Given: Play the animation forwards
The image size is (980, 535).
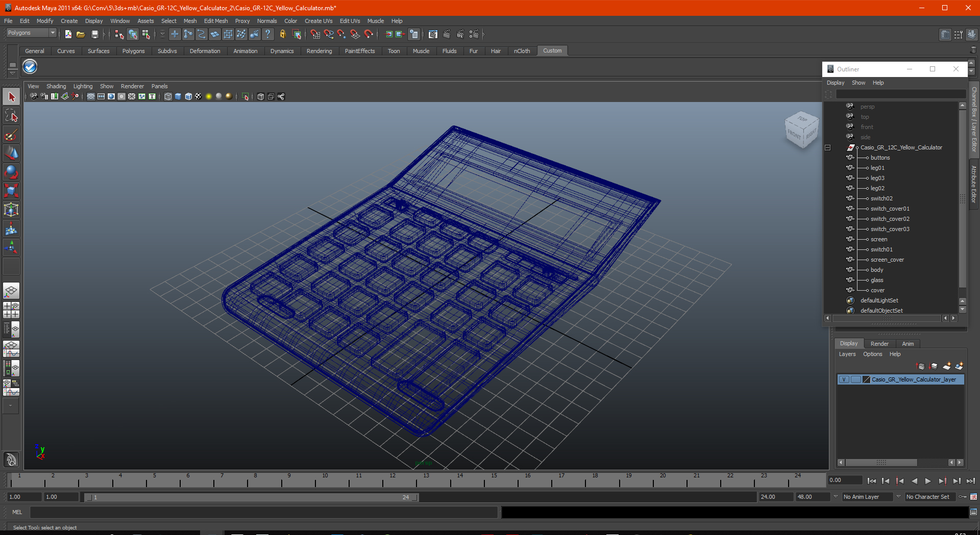Looking at the screenshot, I should 928,481.
